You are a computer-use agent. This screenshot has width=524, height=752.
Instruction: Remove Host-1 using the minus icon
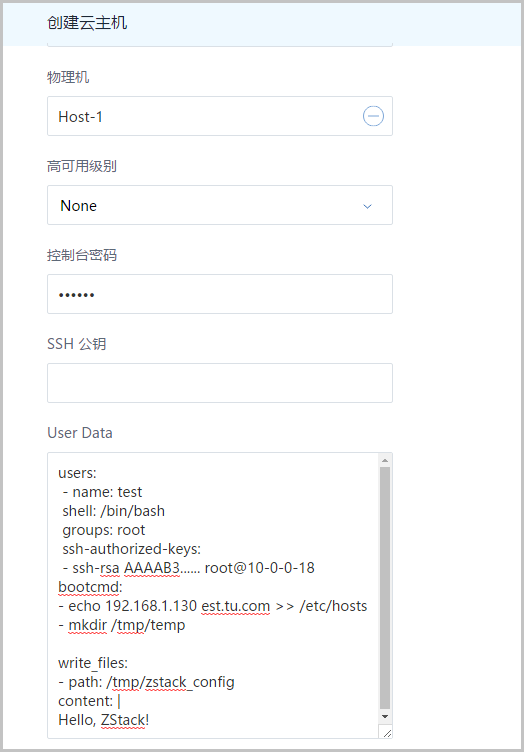373,116
